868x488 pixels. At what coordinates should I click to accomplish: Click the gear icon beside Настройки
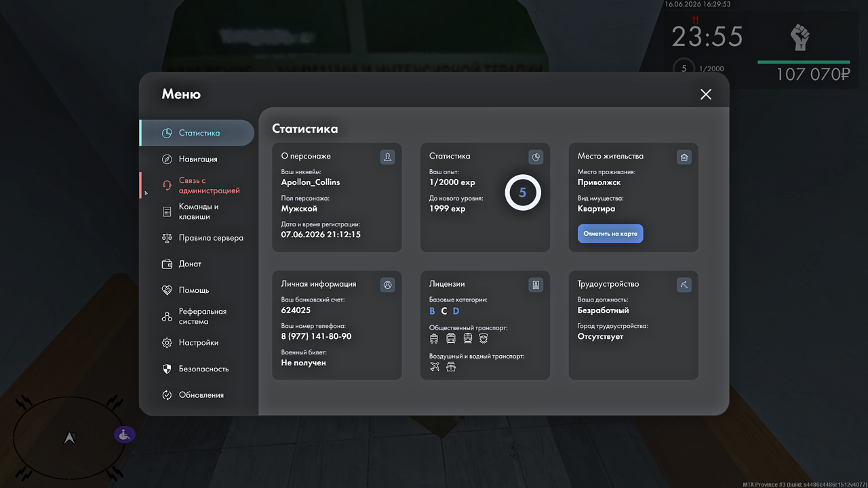(167, 343)
